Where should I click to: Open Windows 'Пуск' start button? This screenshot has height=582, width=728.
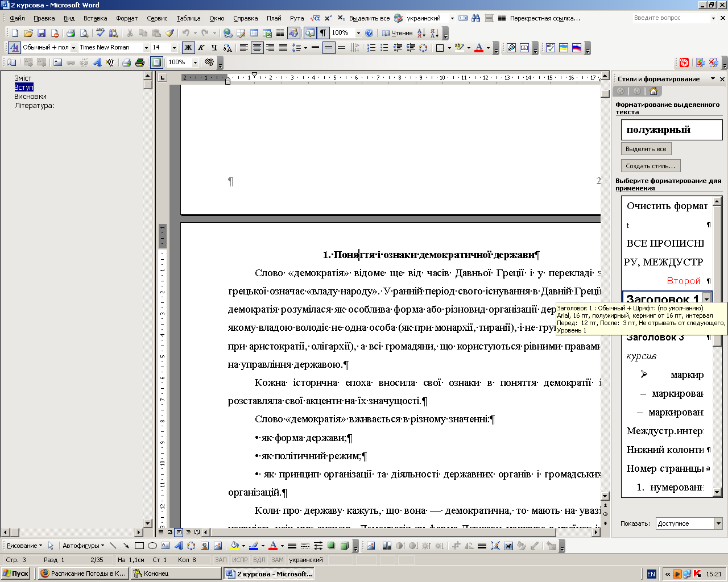click(x=16, y=573)
